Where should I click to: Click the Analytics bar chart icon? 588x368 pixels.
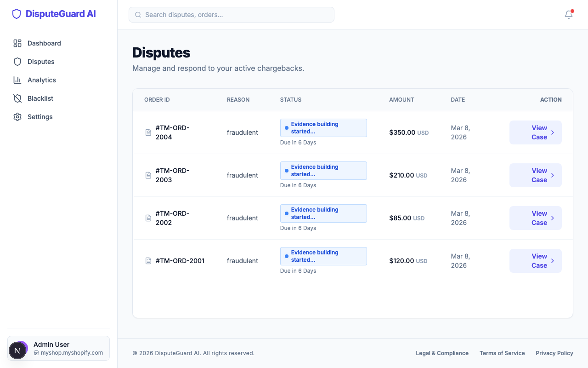pos(17,80)
